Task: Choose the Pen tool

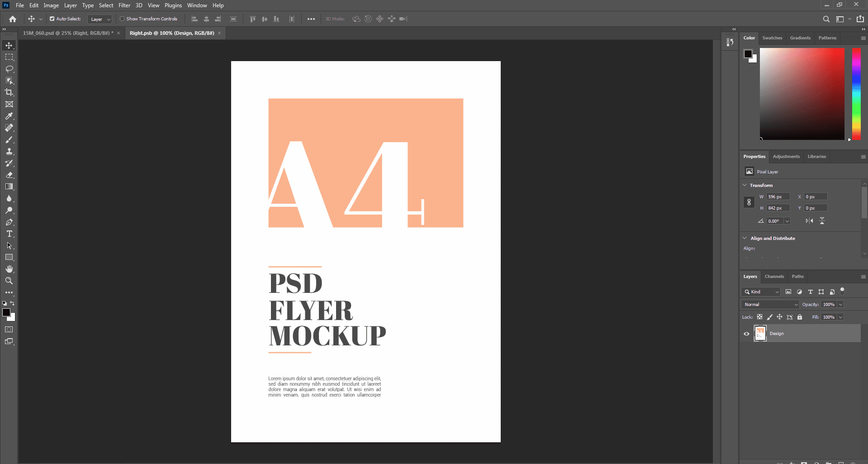Action: point(9,222)
